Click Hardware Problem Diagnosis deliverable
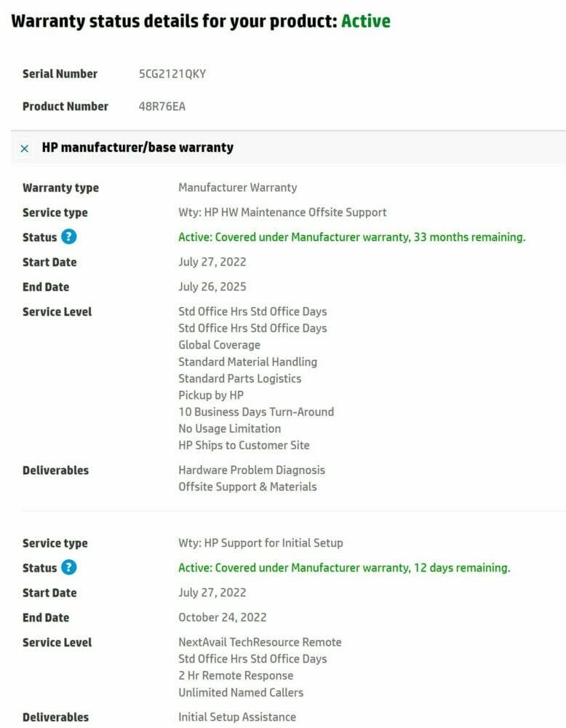The width and height of the screenshot is (566, 728). click(252, 470)
